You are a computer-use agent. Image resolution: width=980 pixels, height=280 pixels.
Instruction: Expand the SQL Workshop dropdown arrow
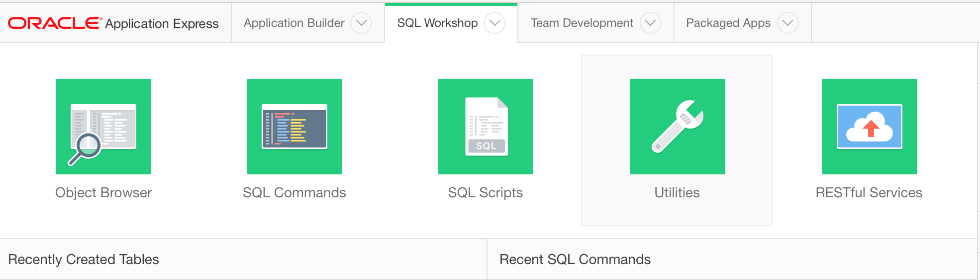coord(494,23)
